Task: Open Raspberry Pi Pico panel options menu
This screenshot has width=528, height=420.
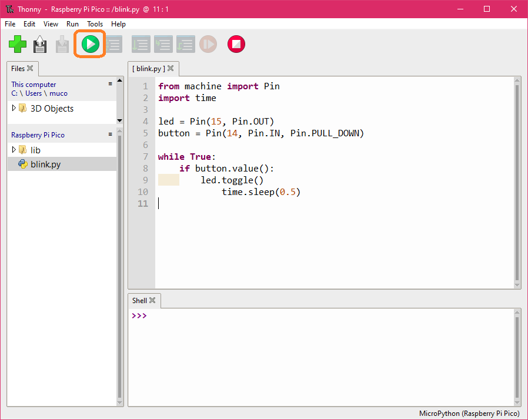Action: pos(110,135)
